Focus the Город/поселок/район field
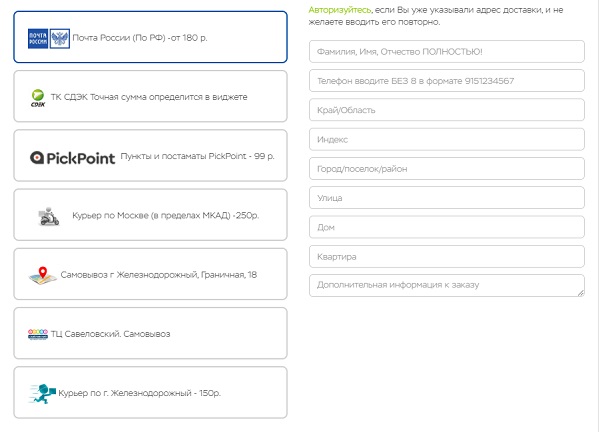 (447, 169)
